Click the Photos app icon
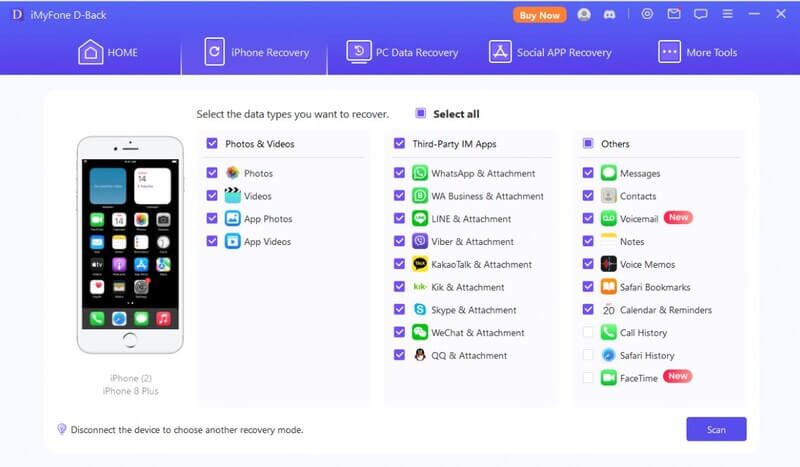Image resolution: width=800 pixels, height=467 pixels. click(x=233, y=173)
